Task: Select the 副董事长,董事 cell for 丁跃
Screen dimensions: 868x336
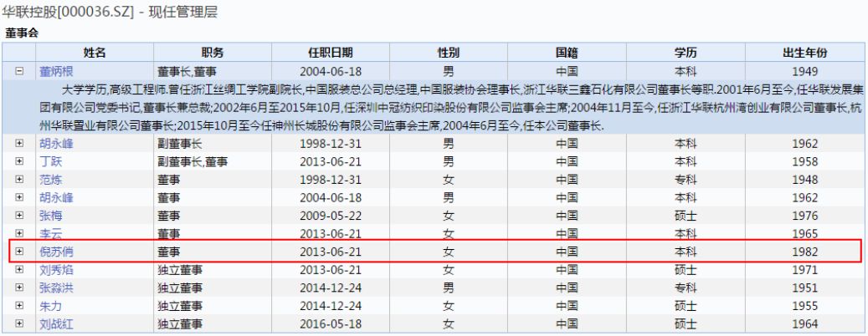Action: (x=213, y=162)
